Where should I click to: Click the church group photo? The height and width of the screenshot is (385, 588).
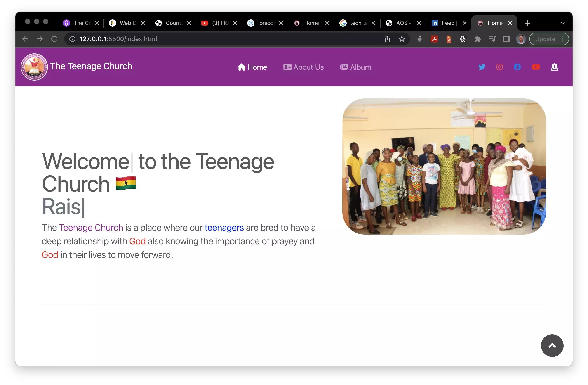444,166
